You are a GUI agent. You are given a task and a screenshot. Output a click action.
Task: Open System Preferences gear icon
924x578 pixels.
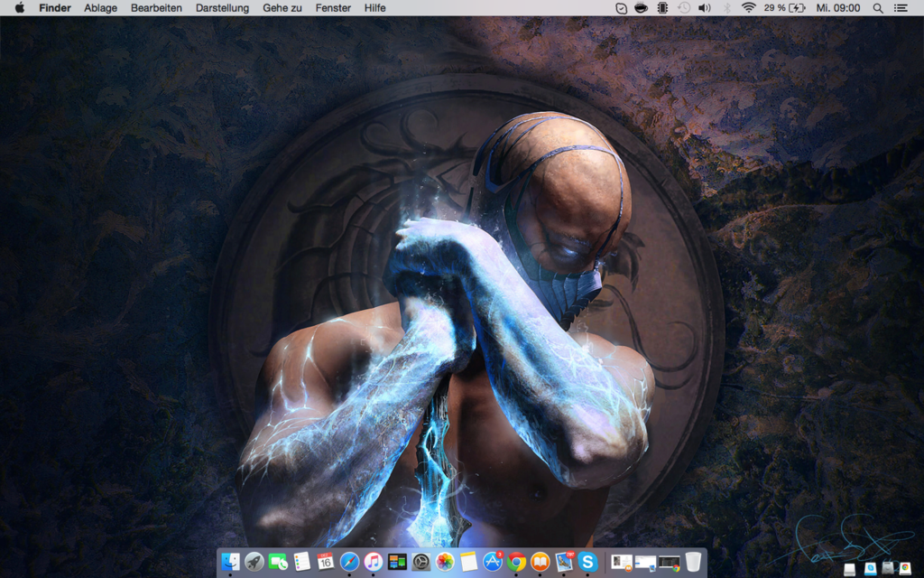[x=420, y=562]
